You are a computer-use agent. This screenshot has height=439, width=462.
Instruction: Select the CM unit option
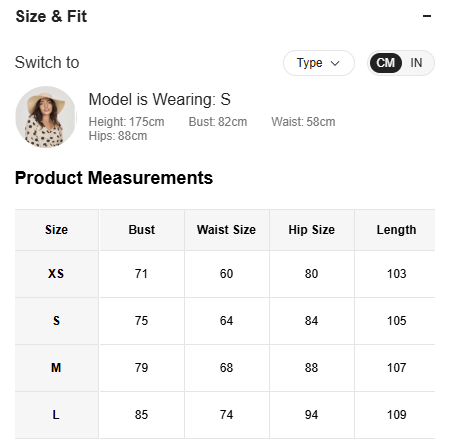click(x=385, y=63)
